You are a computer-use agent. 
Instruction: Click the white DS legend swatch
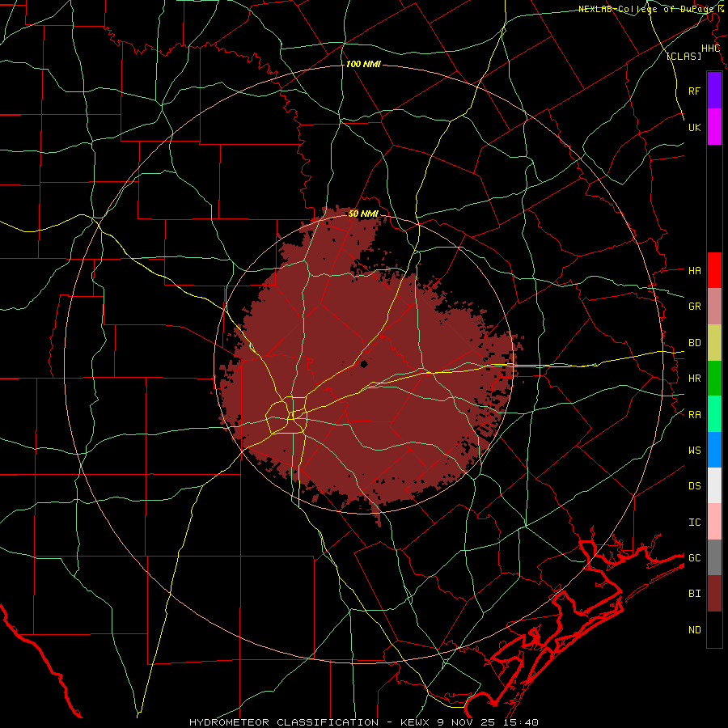[x=714, y=485]
